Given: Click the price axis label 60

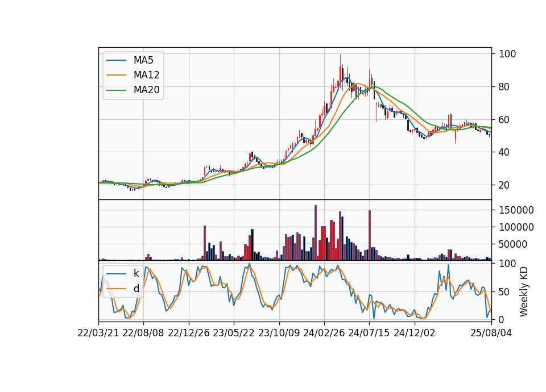Looking at the screenshot, I should [x=504, y=120].
